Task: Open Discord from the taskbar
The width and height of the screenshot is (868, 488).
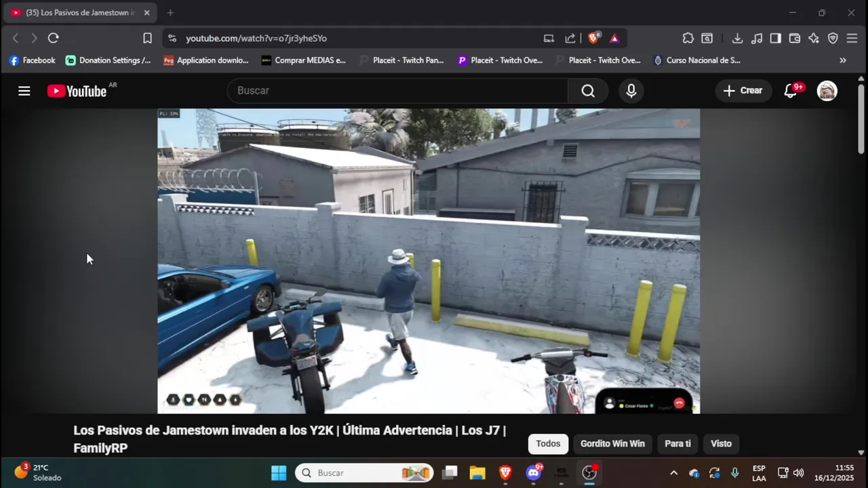Action: tap(534, 473)
